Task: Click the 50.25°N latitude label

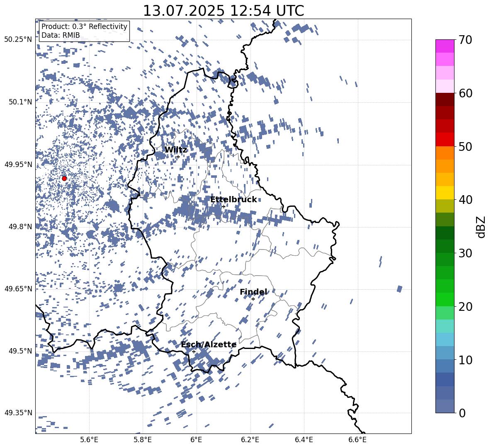Action: [x=19, y=40]
